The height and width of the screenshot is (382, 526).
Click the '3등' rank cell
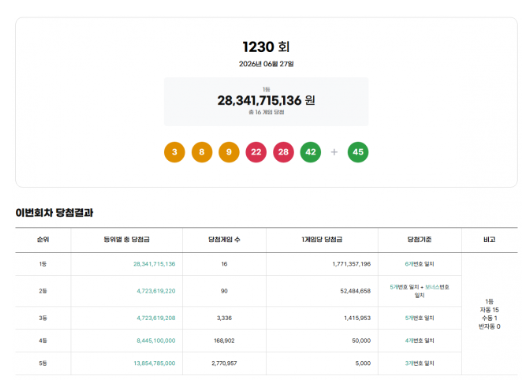pyautogui.click(x=43, y=318)
